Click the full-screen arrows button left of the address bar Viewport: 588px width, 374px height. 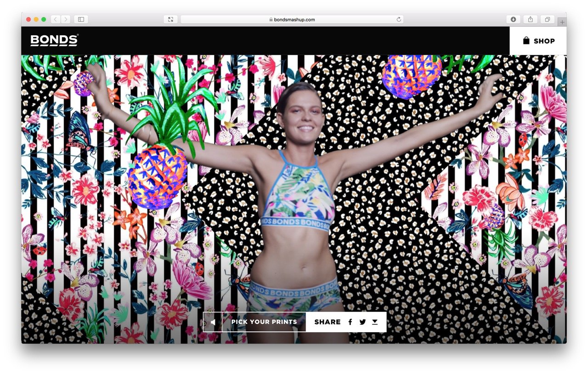click(170, 19)
